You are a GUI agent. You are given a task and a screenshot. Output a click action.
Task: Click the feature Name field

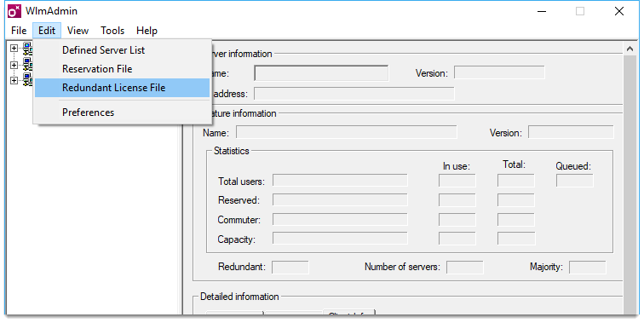click(x=346, y=132)
